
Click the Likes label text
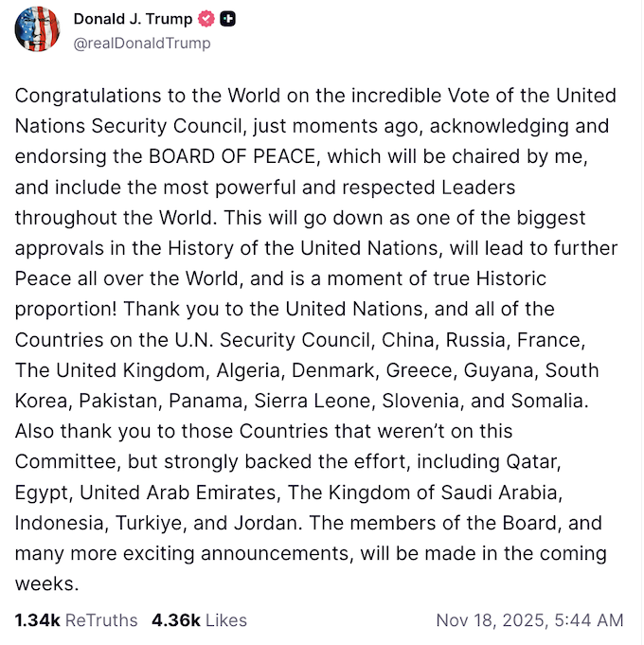point(226,620)
